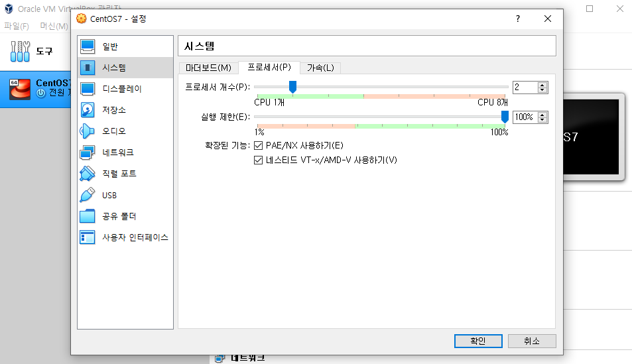This screenshot has width=632, height=364.
Task: Open the 파일(F) menu in Manager
Action: pyautogui.click(x=17, y=27)
